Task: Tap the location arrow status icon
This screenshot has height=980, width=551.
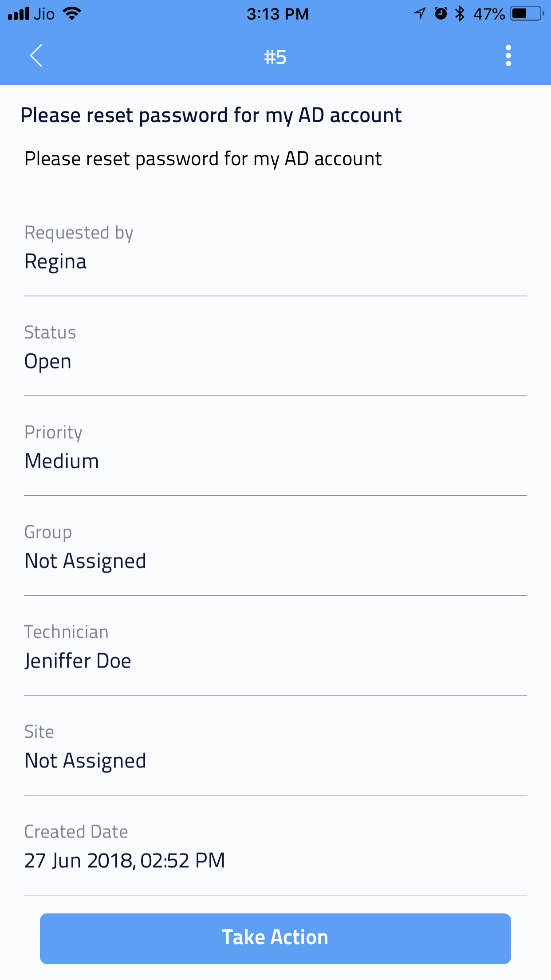Action: click(x=419, y=14)
